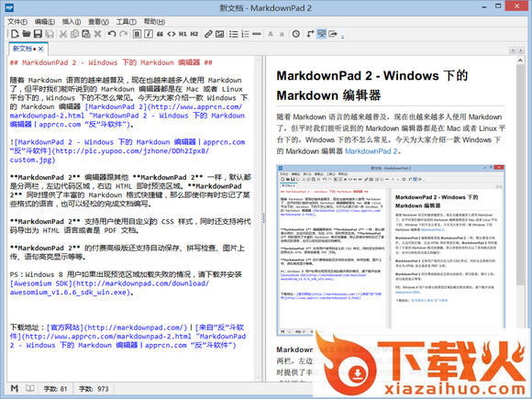Apply Heading 1 with H1 icon
Viewport: 532px width, 399px height.
[x=183, y=34]
